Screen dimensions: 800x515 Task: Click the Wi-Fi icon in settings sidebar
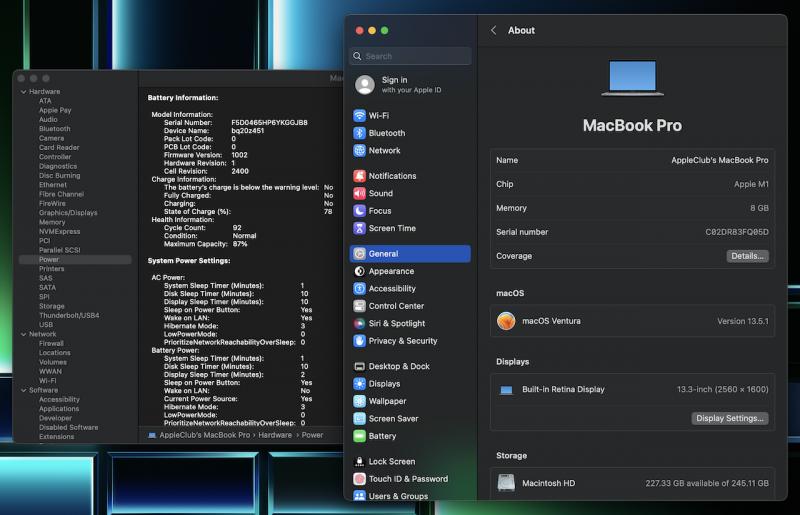[359, 116]
